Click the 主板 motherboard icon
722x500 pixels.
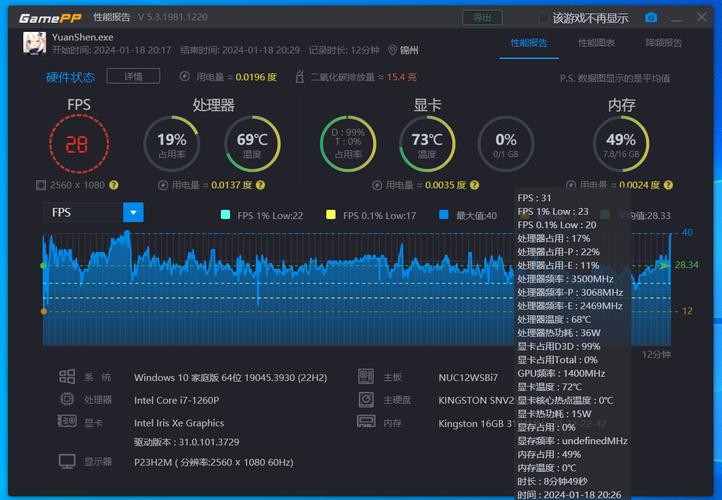pyautogui.click(x=366, y=376)
